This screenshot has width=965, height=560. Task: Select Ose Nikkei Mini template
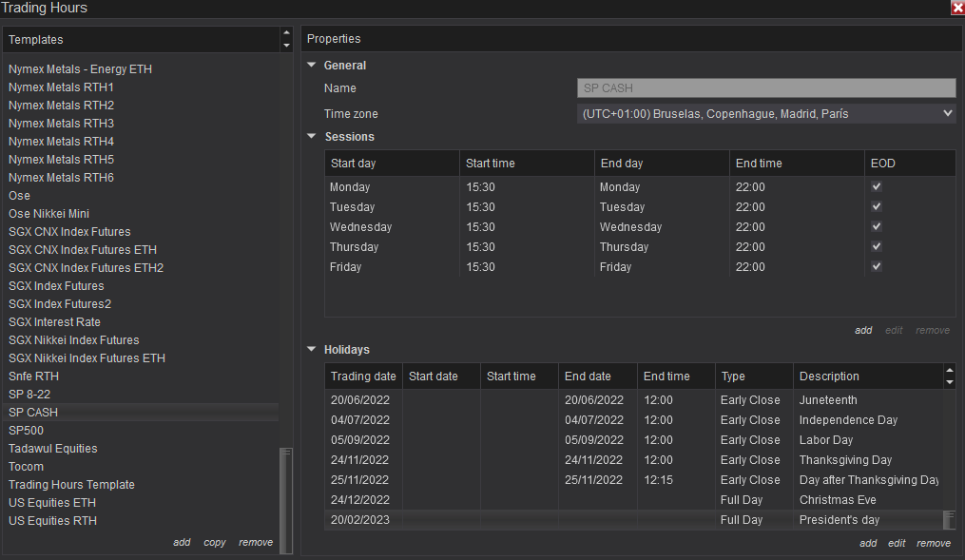[x=48, y=214]
